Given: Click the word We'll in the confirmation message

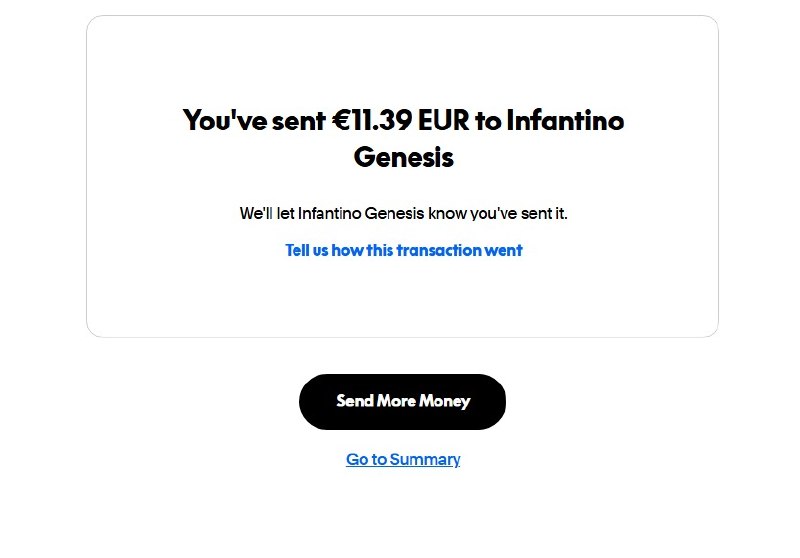Looking at the screenshot, I should 255,213.
